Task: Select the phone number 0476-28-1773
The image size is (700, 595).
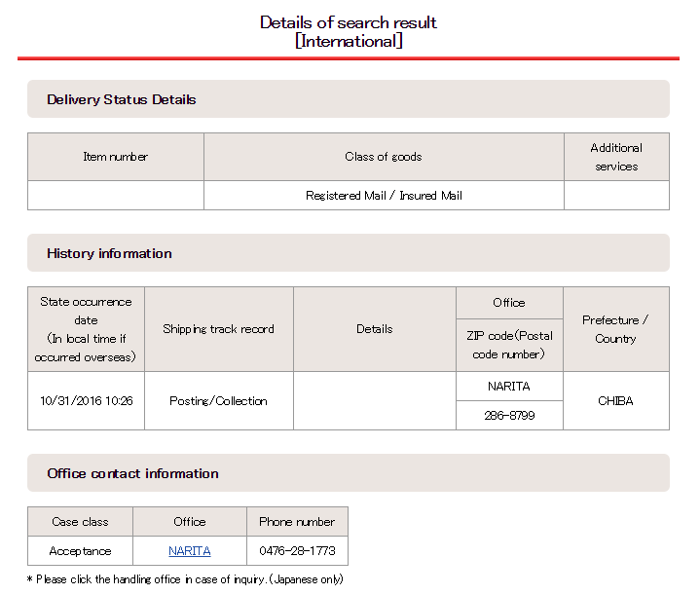Action: 297,551
